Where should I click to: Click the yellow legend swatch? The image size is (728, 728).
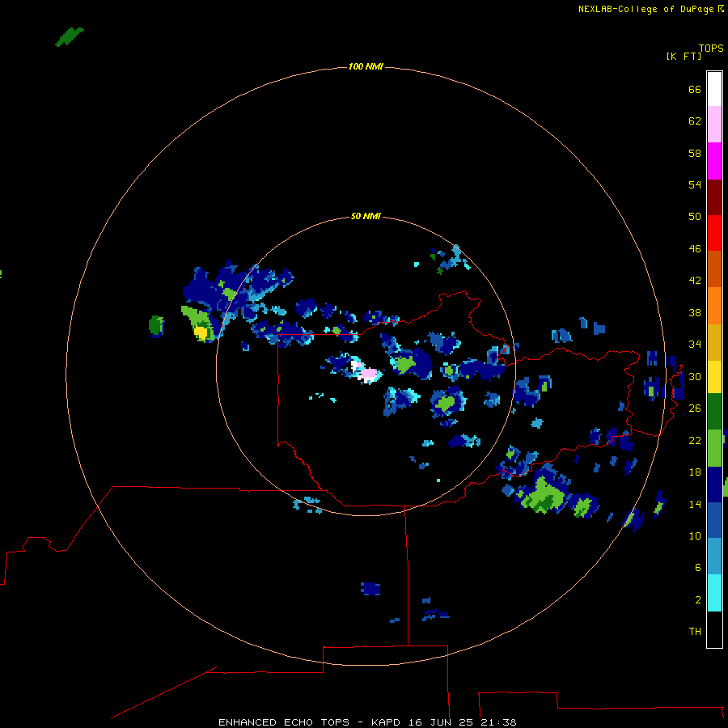tap(714, 377)
